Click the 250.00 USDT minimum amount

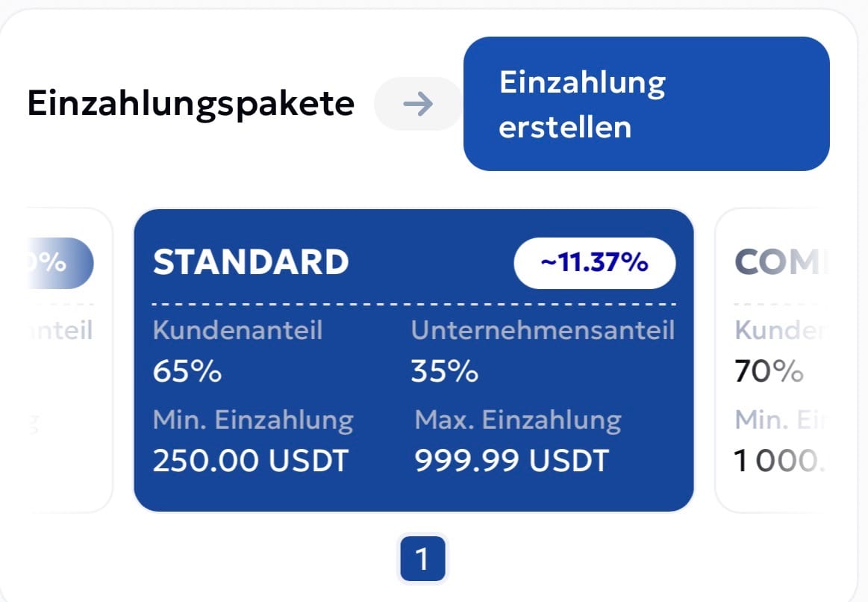click(251, 461)
